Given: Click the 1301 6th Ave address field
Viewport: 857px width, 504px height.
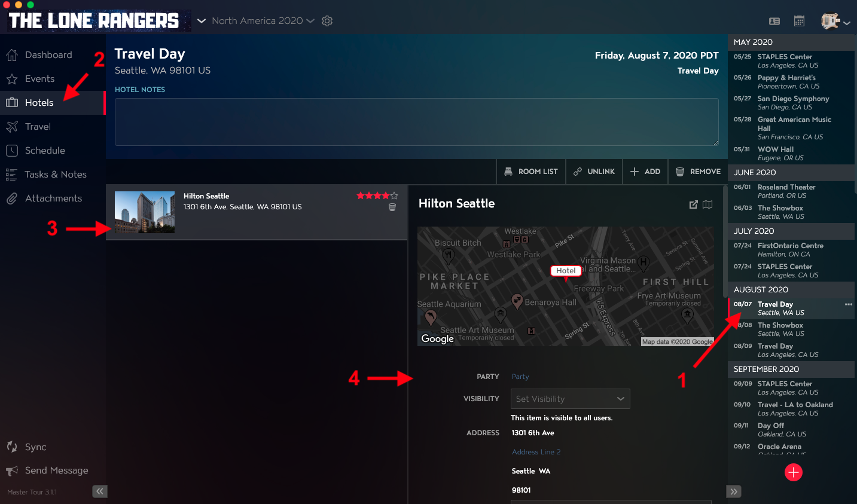Looking at the screenshot, I should click(x=533, y=433).
